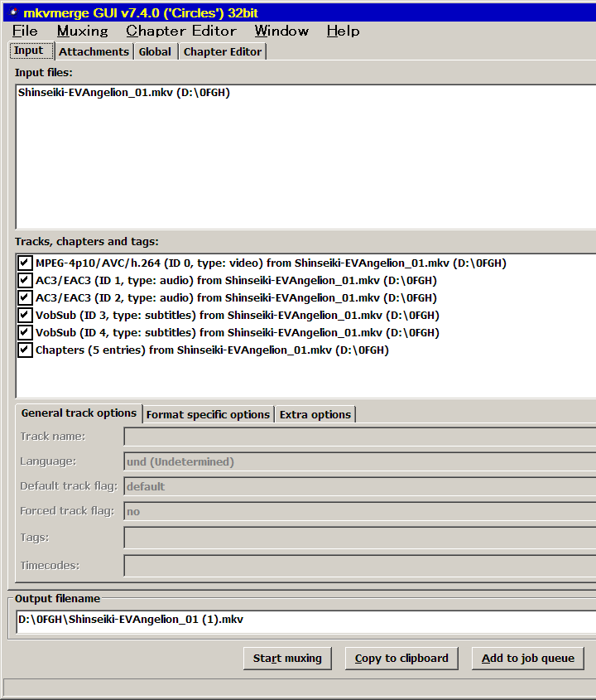The image size is (596, 700).
Task: Click the Timecodes input field
Action: tap(359, 566)
